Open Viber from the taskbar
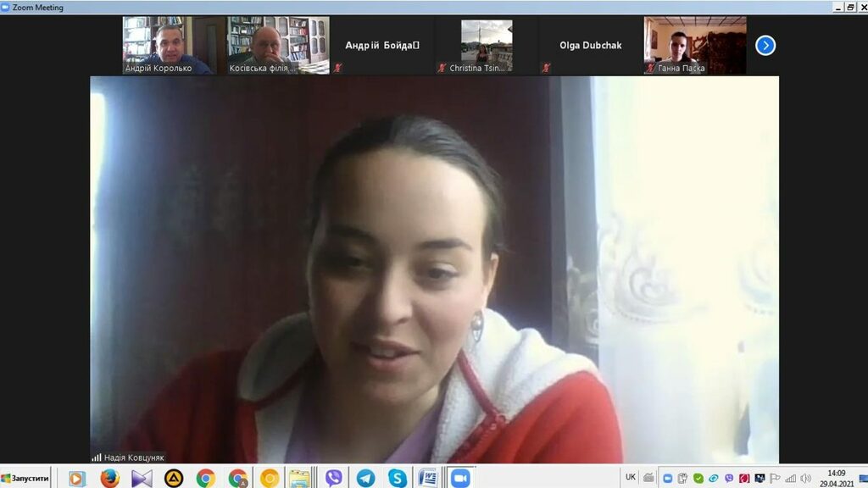 point(334,478)
